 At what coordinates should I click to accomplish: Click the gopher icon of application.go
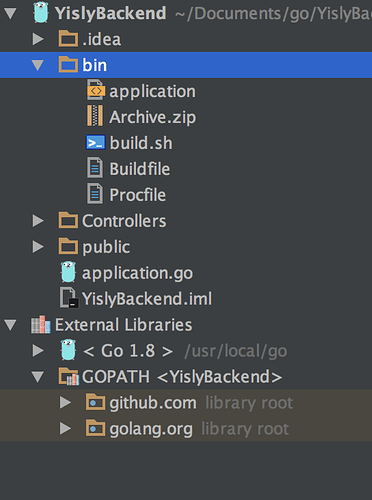pos(68,272)
